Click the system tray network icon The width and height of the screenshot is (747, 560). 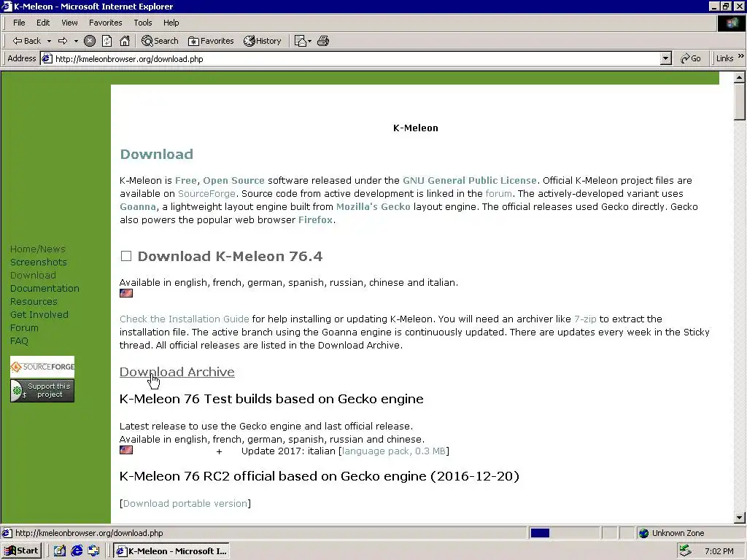click(685, 551)
